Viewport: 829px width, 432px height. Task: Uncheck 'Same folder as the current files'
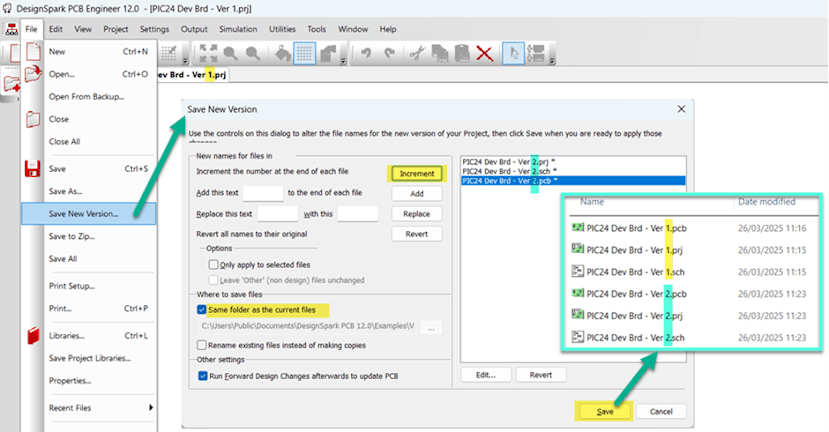pos(201,309)
